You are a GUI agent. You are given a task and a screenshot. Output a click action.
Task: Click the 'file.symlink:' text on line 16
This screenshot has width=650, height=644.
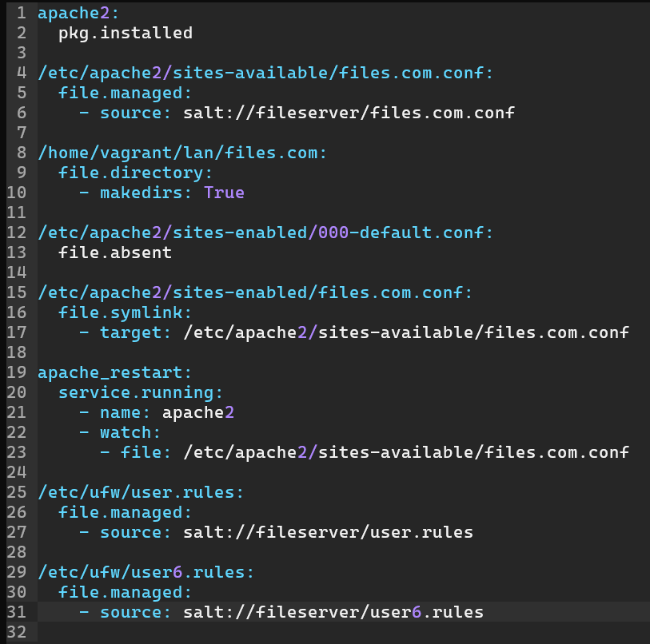[x=126, y=312]
